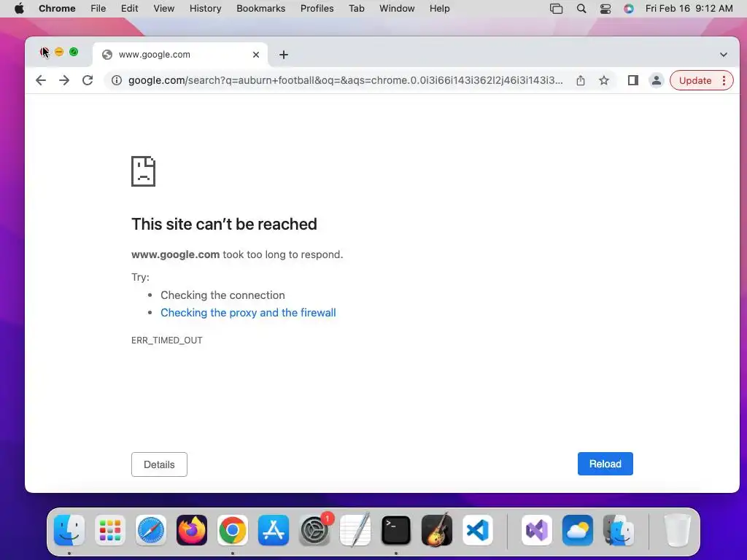
Task: Open the View menu
Action: 164,9
